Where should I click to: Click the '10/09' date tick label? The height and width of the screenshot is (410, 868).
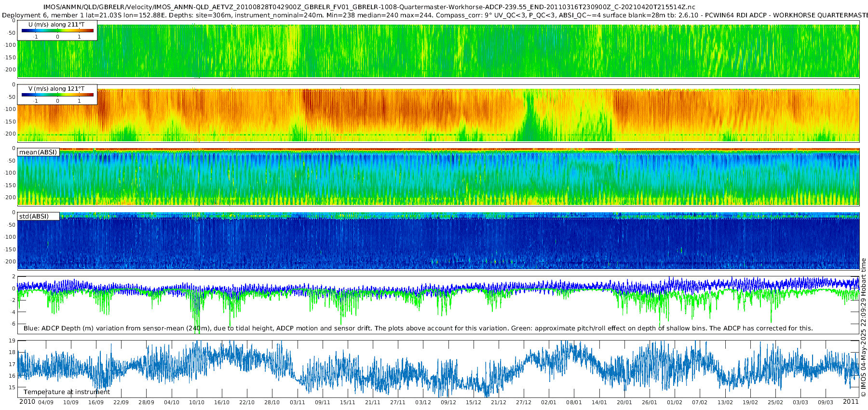pyautogui.click(x=71, y=402)
